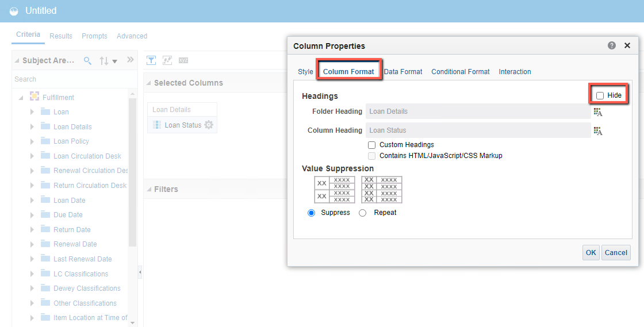This screenshot has width=644, height=327.
Task: Edit Folder Heading format icon
Action: click(x=598, y=111)
